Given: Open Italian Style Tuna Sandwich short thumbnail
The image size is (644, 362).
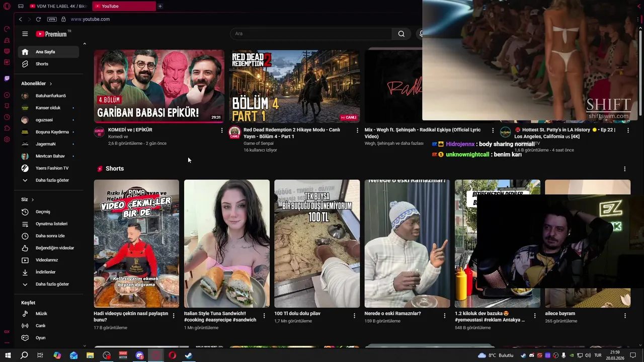Looking at the screenshot, I should (227, 243).
